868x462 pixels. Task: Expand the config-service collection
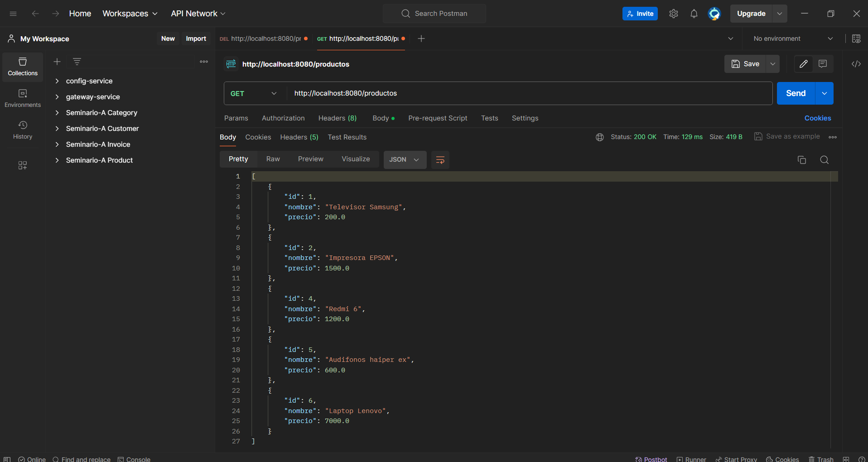pyautogui.click(x=57, y=81)
